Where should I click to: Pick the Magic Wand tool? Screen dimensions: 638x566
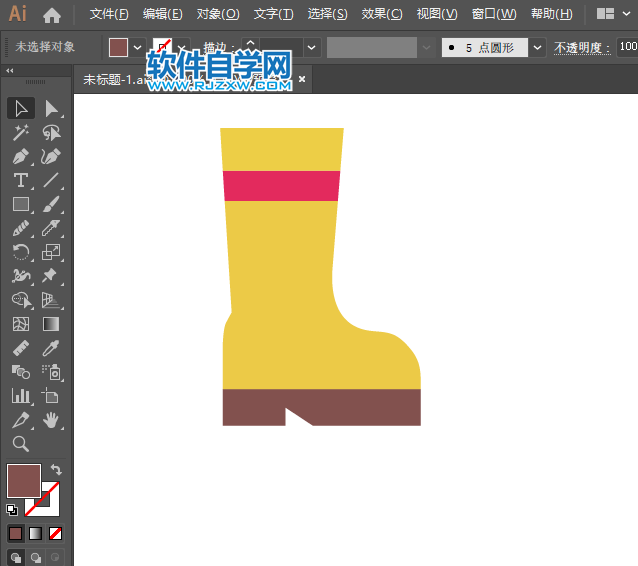coord(21,132)
